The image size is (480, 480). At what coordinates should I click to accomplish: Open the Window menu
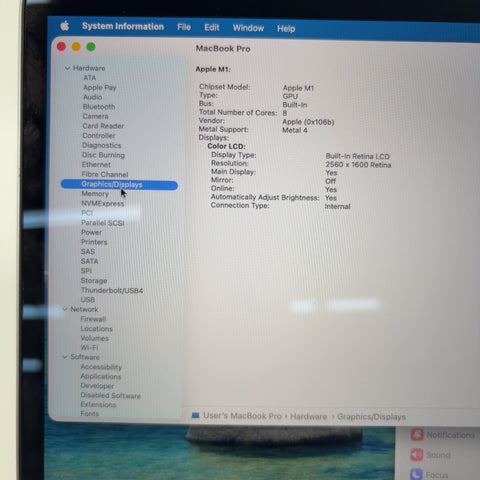point(248,28)
